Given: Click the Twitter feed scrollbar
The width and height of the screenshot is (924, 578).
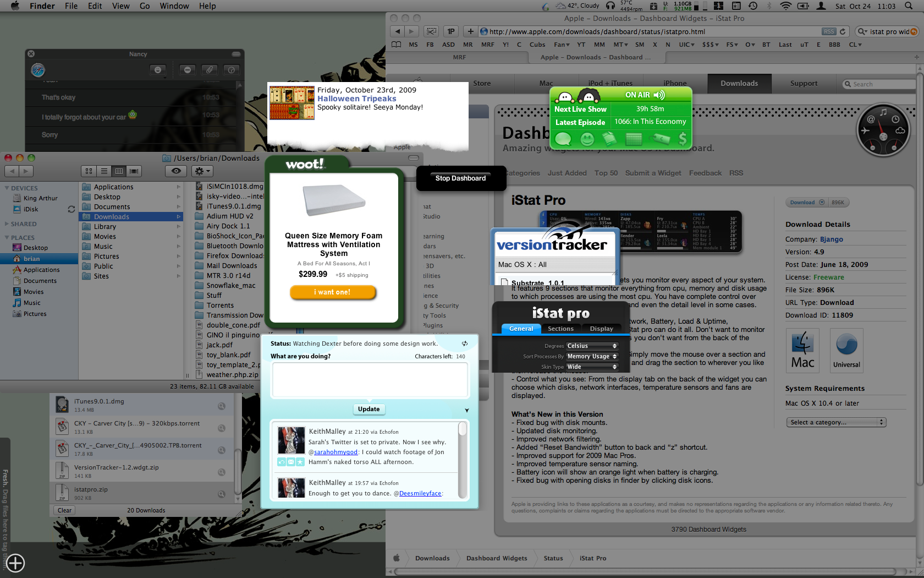Looking at the screenshot, I should click(463, 460).
